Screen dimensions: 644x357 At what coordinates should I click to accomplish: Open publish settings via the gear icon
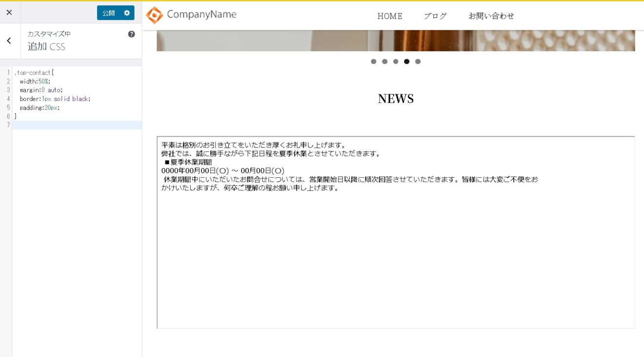(128, 13)
